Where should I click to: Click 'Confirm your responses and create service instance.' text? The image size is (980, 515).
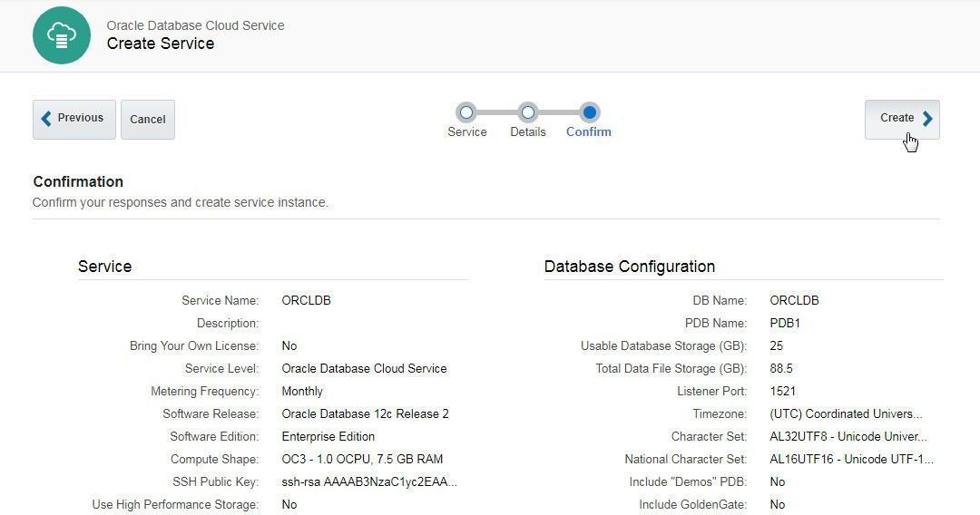coord(180,203)
